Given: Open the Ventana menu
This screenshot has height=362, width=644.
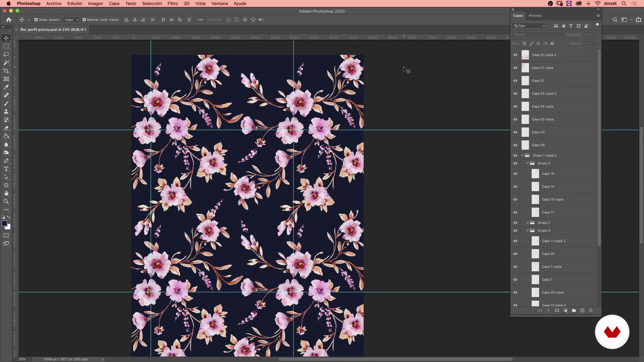Looking at the screenshot, I should 220,4.
